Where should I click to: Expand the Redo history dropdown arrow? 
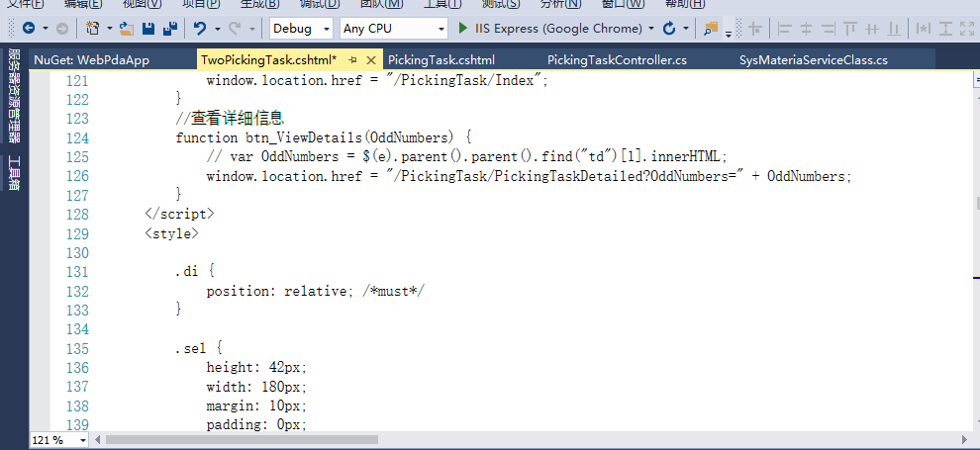[251, 29]
